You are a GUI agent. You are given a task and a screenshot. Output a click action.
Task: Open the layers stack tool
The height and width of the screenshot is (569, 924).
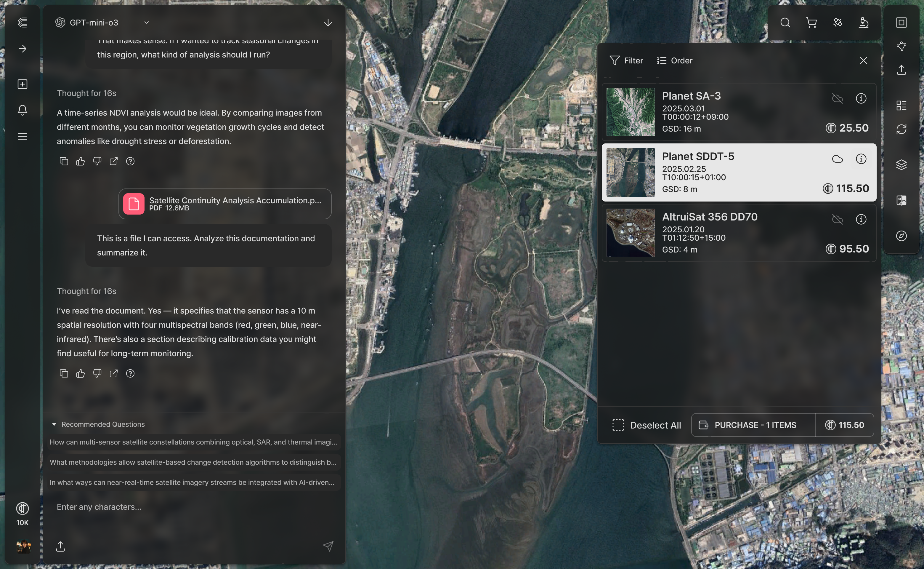pyautogui.click(x=901, y=164)
